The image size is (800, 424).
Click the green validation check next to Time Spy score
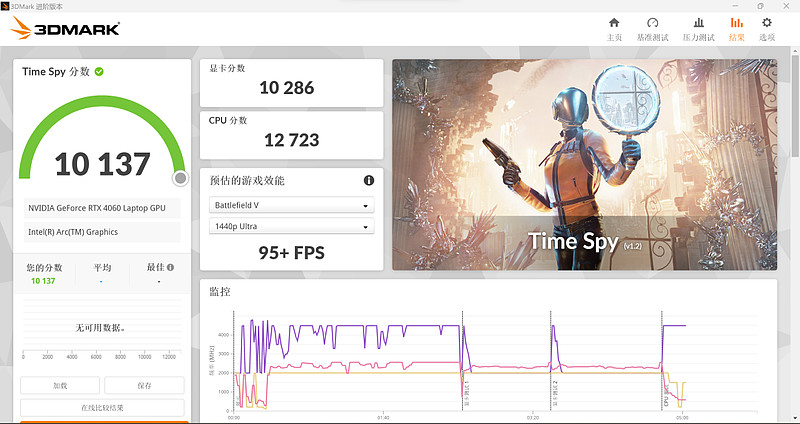(x=99, y=72)
